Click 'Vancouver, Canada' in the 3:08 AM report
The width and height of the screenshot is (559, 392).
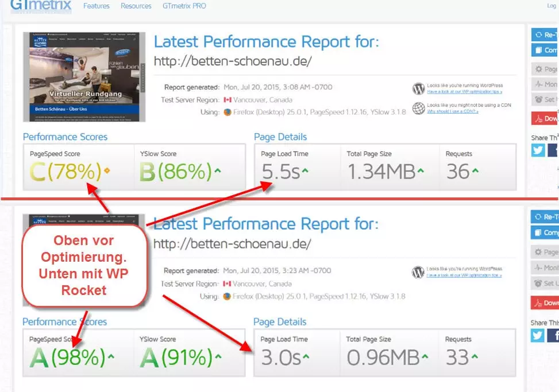tap(263, 100)
